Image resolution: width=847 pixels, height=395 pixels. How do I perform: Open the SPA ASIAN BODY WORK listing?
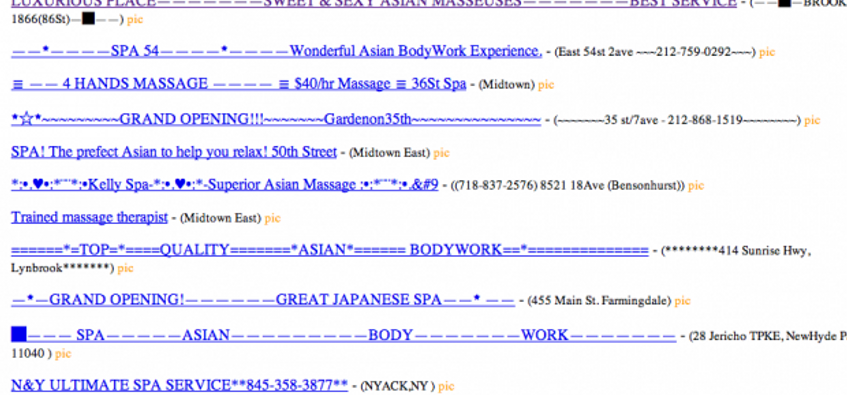(343, 336)
